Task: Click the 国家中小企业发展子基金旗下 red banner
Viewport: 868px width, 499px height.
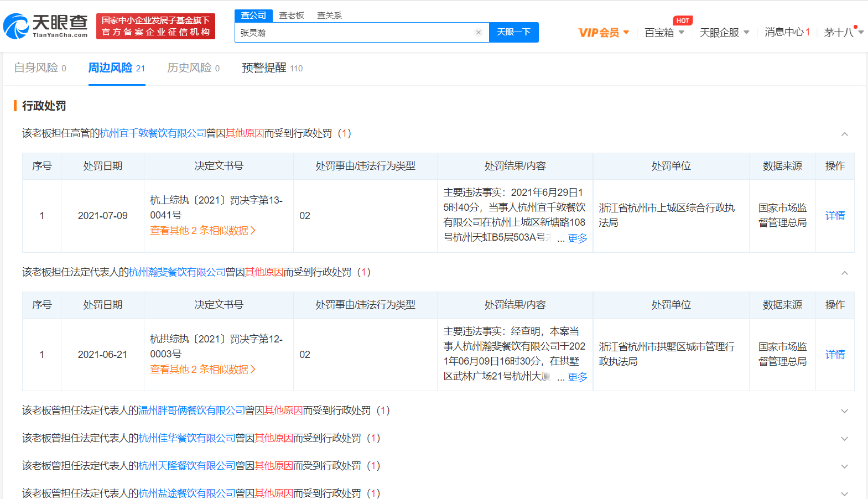Action: [155, 26]
